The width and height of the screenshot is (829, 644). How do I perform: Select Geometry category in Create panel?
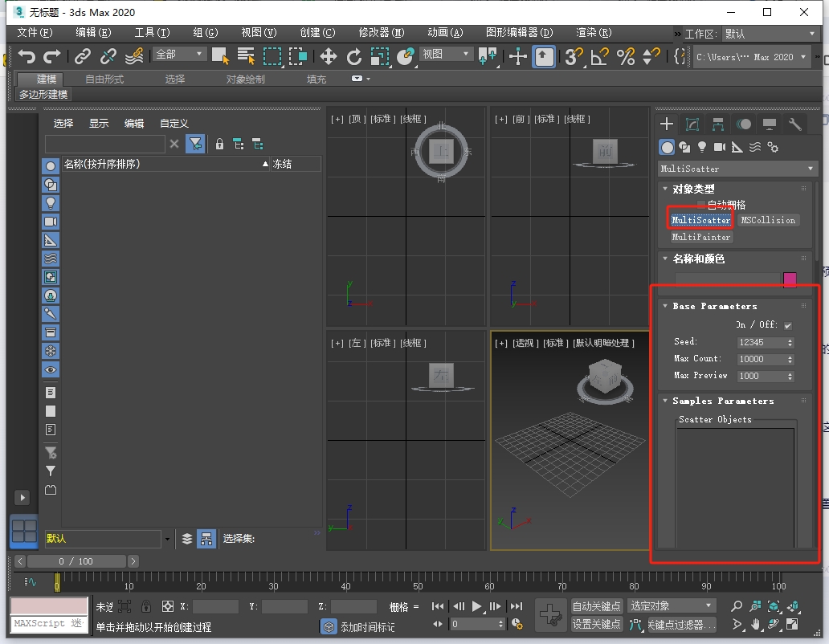tap(668, 148)
